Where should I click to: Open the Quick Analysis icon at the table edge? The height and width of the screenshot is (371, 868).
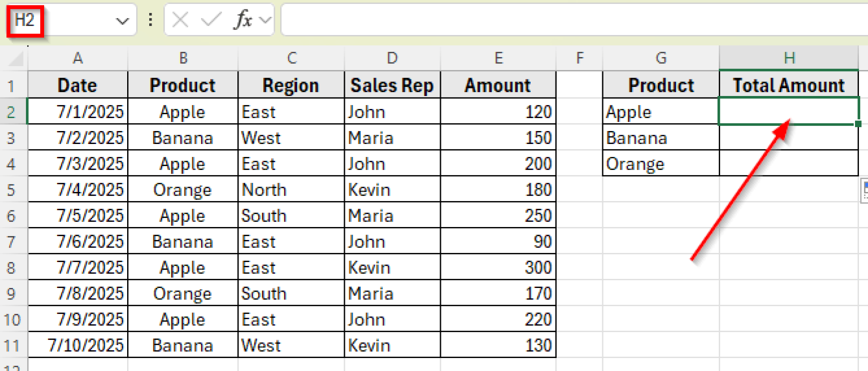pos(865,191)
